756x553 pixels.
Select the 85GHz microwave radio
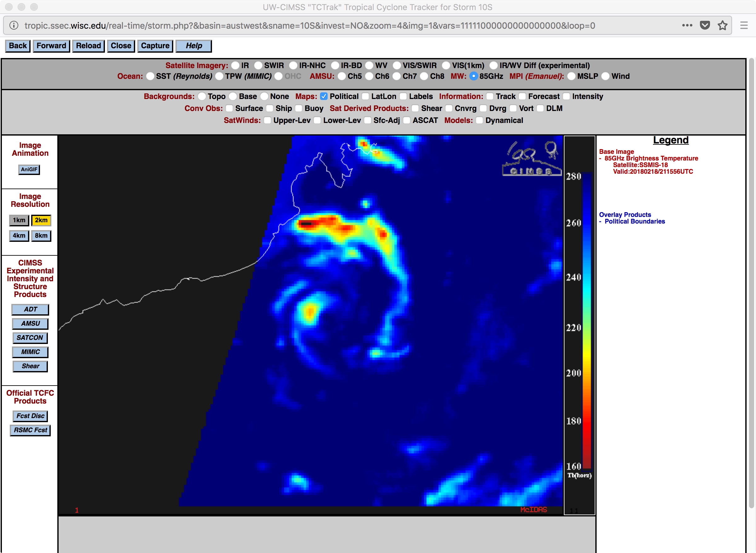pyautogui.click(x=473, y=76)
